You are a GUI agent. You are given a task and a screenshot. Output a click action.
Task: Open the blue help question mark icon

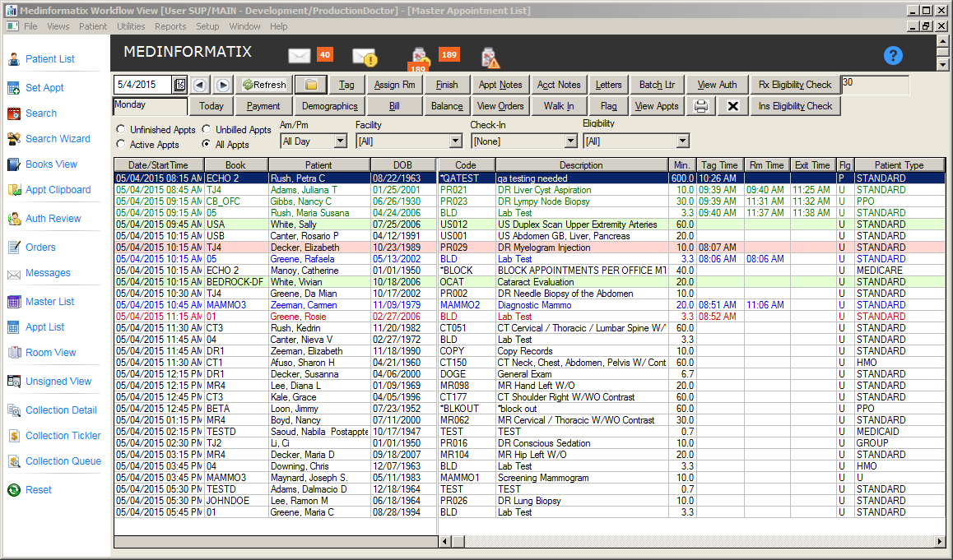893,56
